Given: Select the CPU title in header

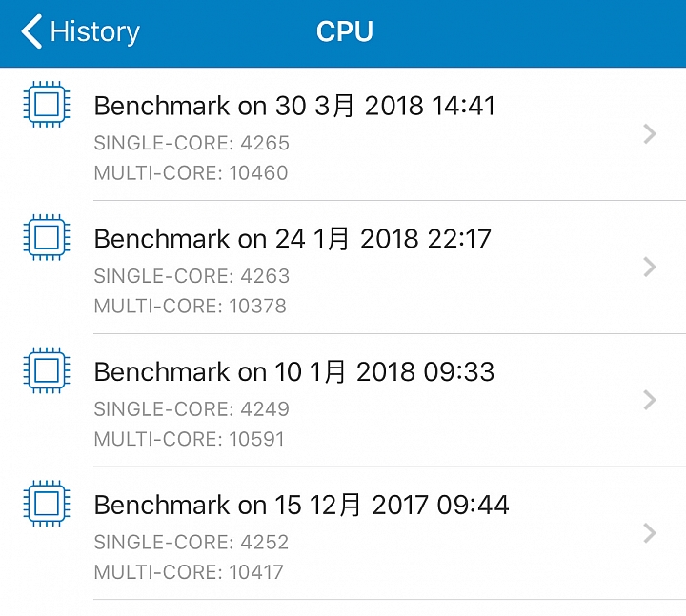Looking at the screenshot, I should point(345,31).
